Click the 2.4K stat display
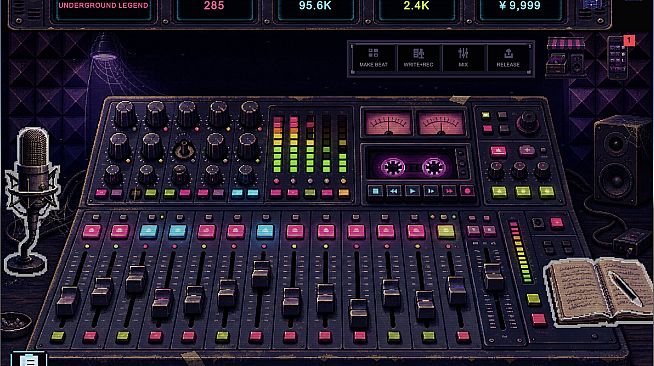Viewport: 654px width, 366px height. pos(416,8)
